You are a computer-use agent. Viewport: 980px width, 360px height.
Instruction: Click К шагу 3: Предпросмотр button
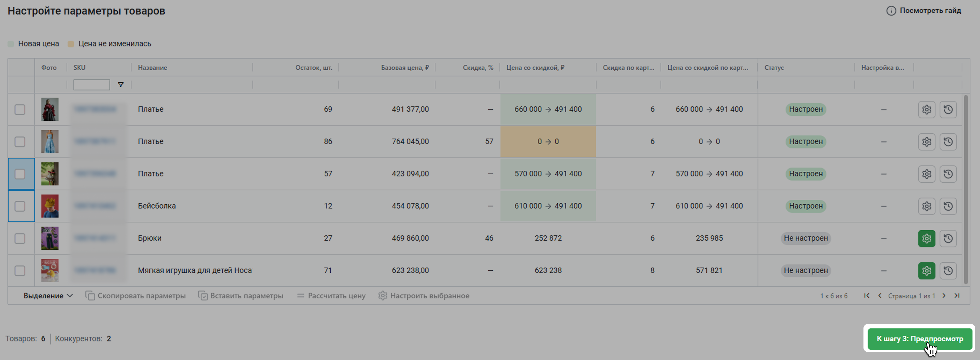920,338
